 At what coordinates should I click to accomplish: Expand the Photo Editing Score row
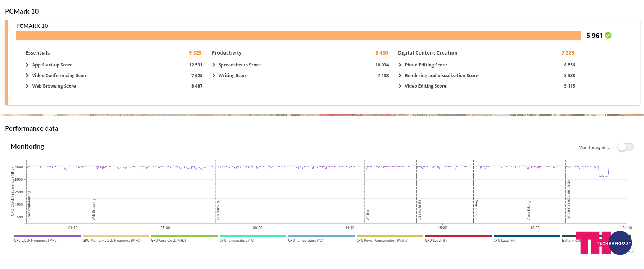coord(400,65)
